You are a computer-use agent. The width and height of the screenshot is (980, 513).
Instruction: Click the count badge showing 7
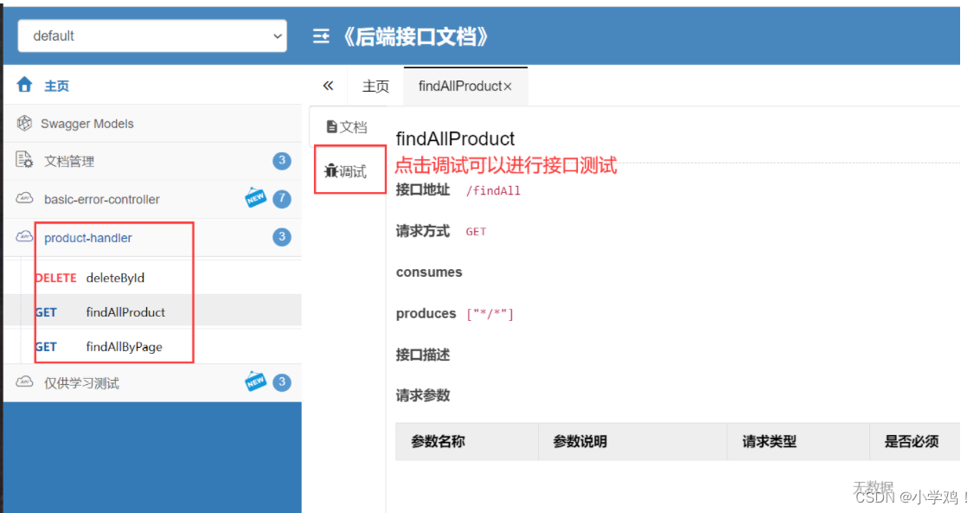click(x=281, y=198)
